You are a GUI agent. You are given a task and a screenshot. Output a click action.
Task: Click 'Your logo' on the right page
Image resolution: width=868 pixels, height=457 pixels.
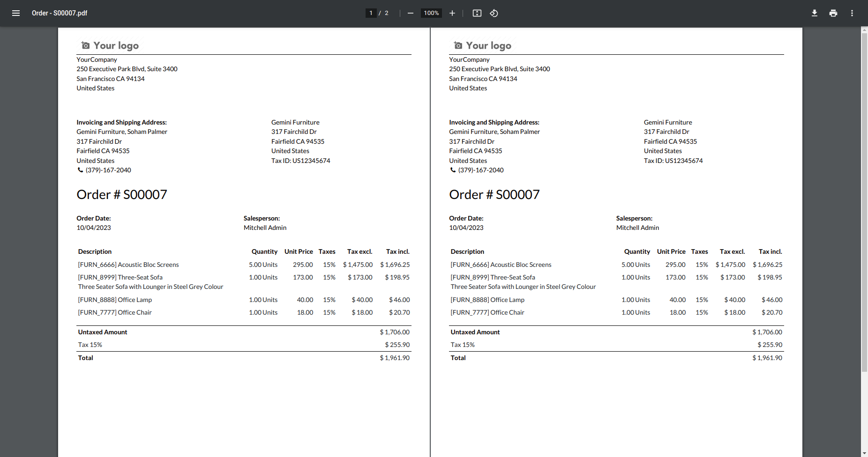point(488,45)
